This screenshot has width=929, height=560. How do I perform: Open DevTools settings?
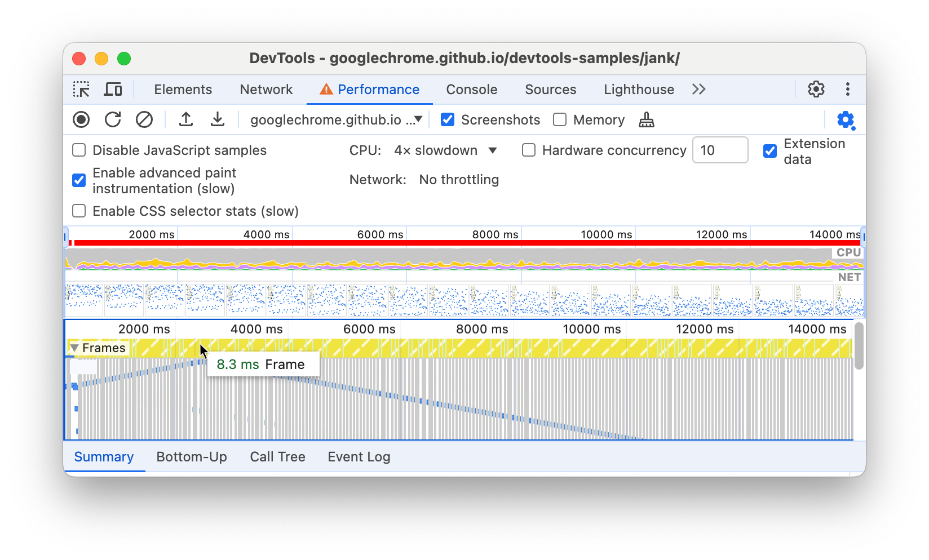coord(816,89)
